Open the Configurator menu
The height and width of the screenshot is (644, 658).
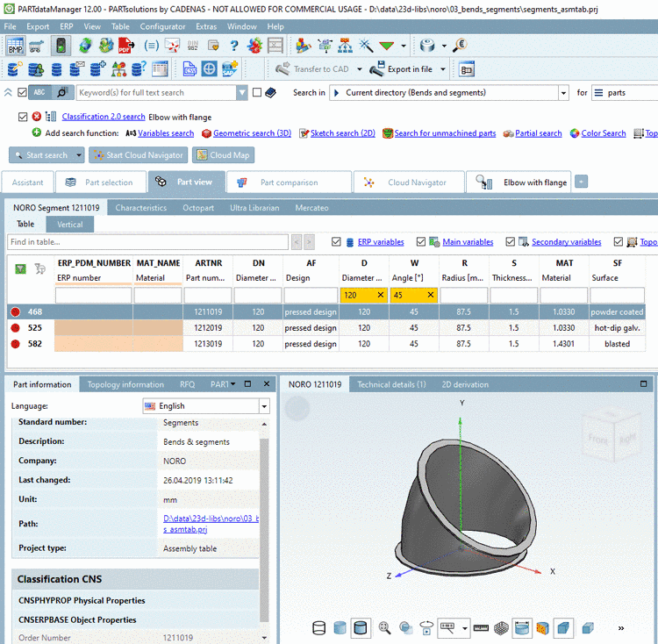(x=162, y=26)
